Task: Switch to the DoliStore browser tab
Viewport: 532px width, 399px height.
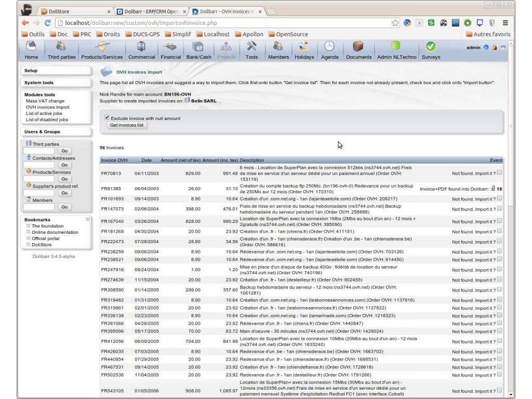Action: (75, 11)
